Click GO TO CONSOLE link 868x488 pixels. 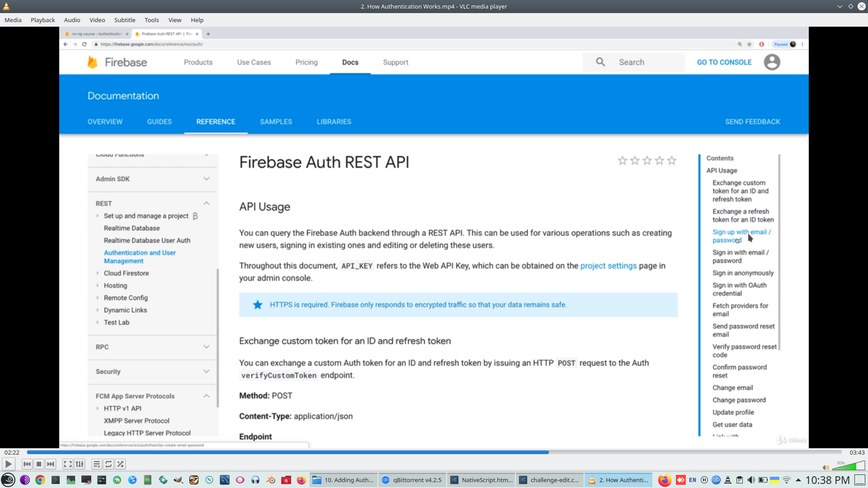tap(724, 62)
